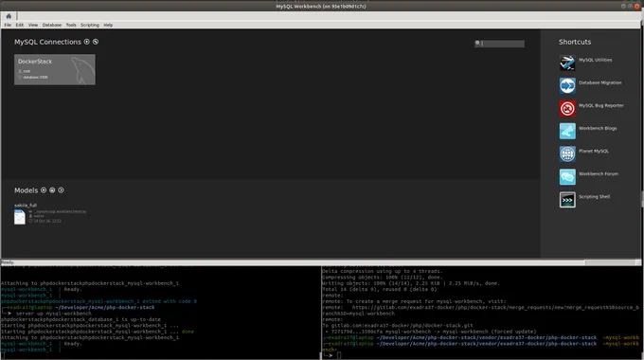Click the Planet MySQL label
The width and height of the screenshot is (644, 360).
[594, 152]
